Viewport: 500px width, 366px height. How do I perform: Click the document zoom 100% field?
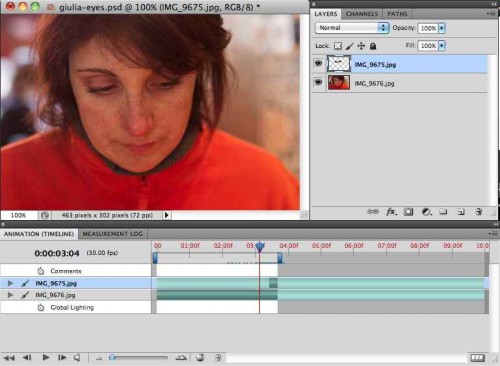[18, 215]
